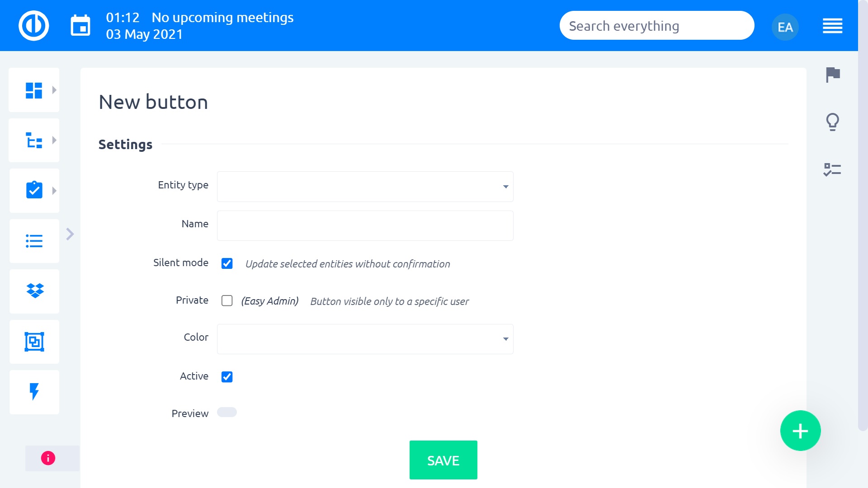Open the Entity type dropdown
Viewport: 868px width, 488px height.
tap(365, 187)
